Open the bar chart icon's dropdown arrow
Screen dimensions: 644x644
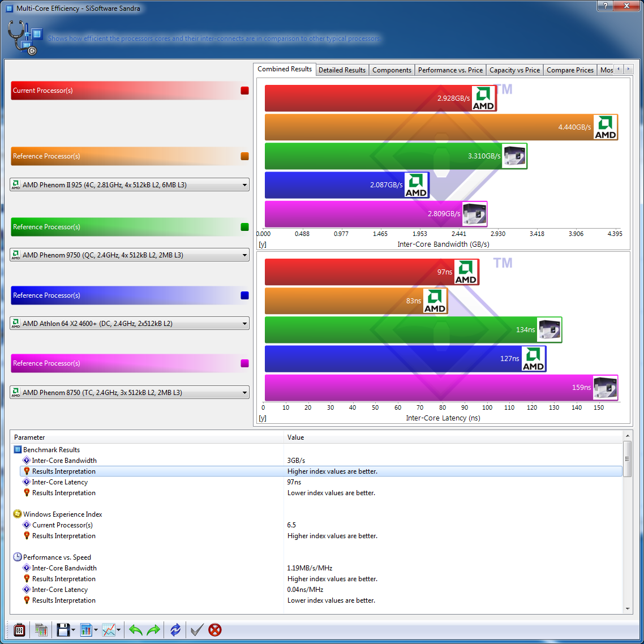tap(96, 630)
